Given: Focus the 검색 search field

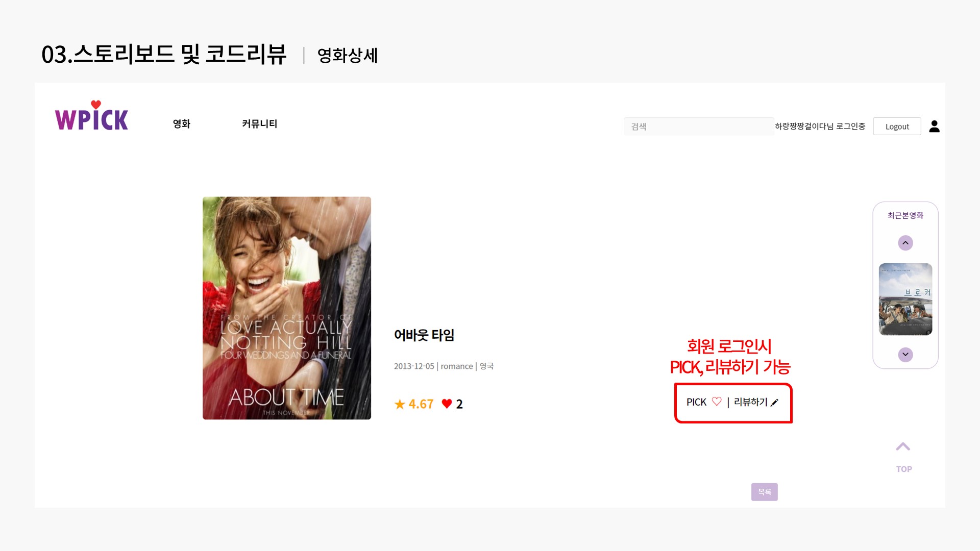Looking at the screenshot, I should coord(698,127).
